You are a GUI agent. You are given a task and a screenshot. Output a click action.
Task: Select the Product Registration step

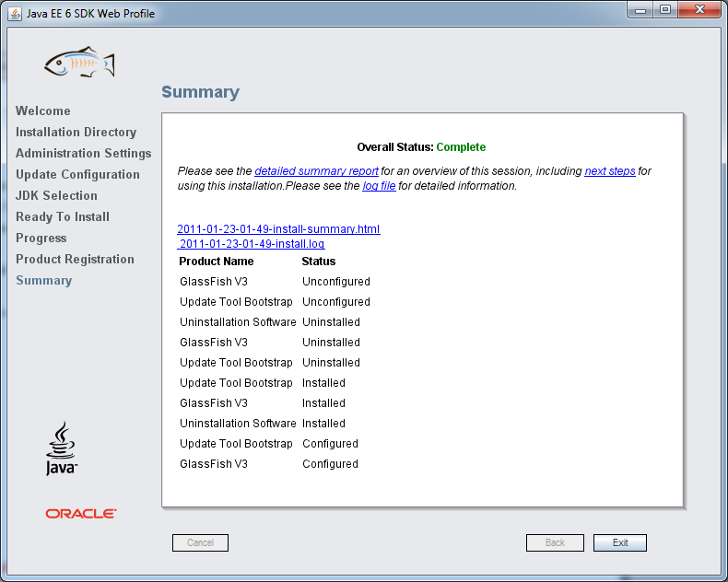pyautogui.click(x=75, y=259)
